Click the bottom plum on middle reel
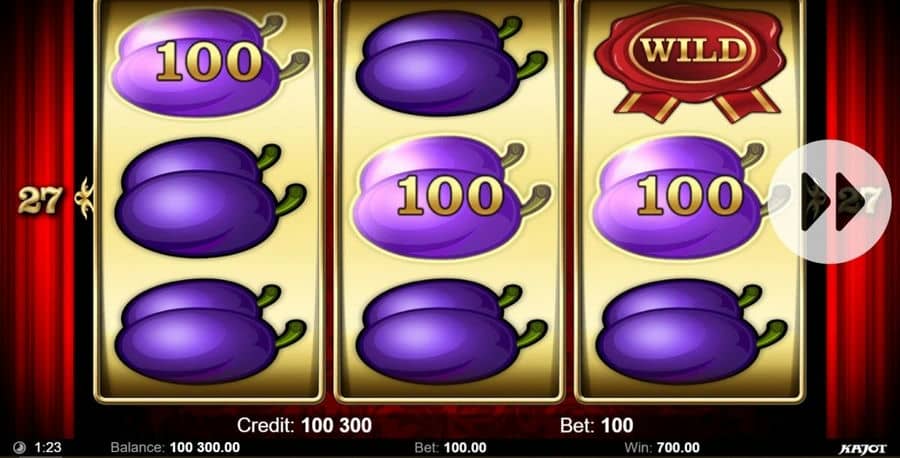The image size is (900, 458). pyautogui.click(x=452, y=331)
